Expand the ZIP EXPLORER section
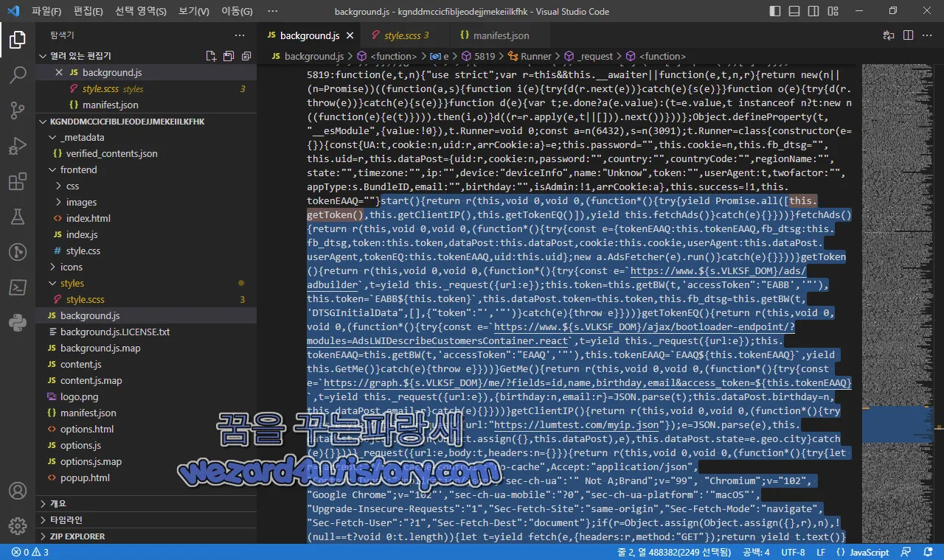 (x=146, y=536)
